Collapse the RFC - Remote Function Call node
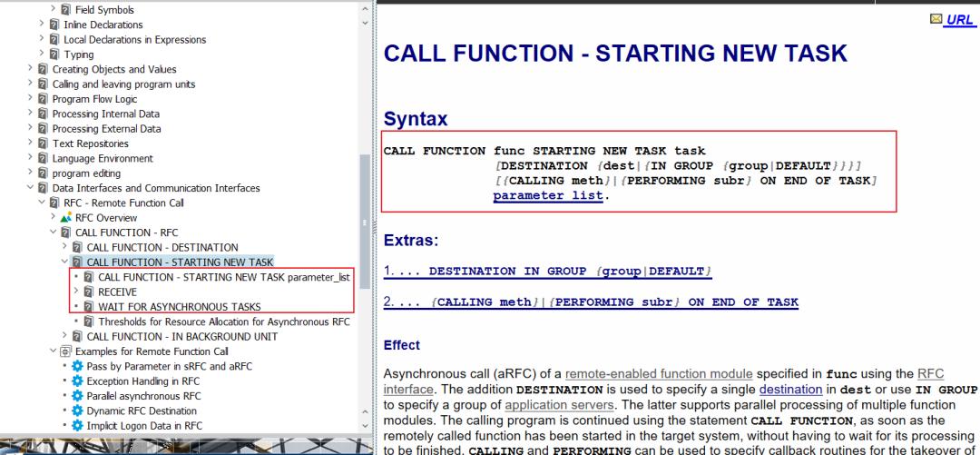The width and height of the screenshot is (980, 455). point(41,203)
